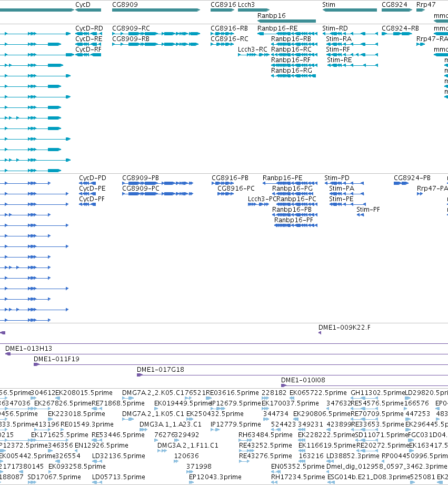Click the CG8916-PC protein label
The height and width of the screenshot is (485, 448).
click(236, 189)
